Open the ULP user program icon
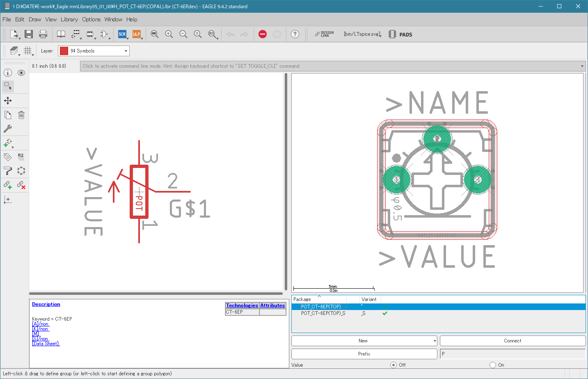This screenshot has height=379, width=588. [x=137, y=34]
